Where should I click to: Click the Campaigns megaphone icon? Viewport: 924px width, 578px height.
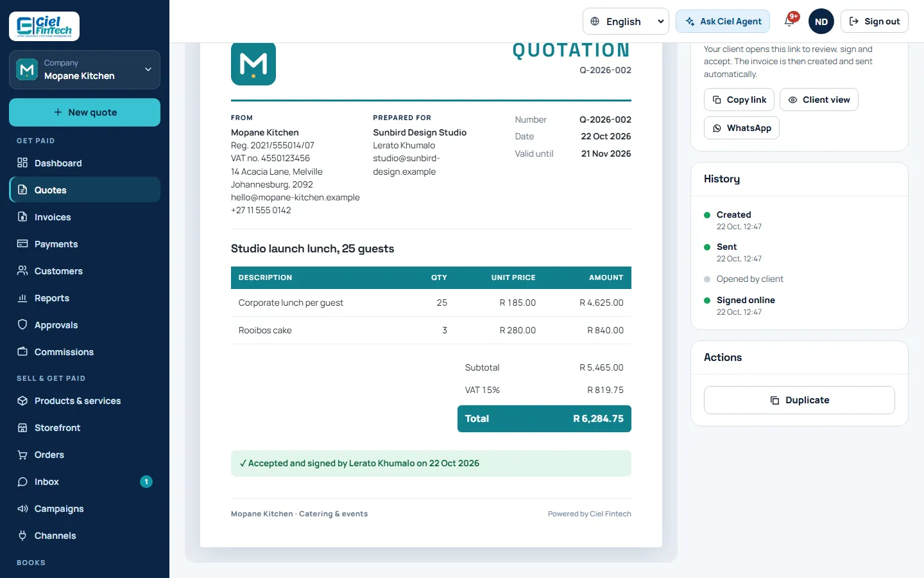point(22,509)
